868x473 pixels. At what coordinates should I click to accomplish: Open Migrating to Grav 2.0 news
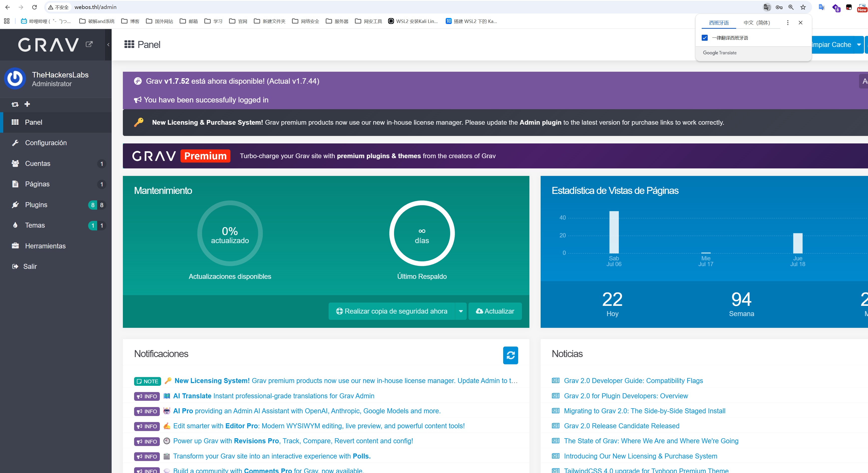click(x=645, y=411)
